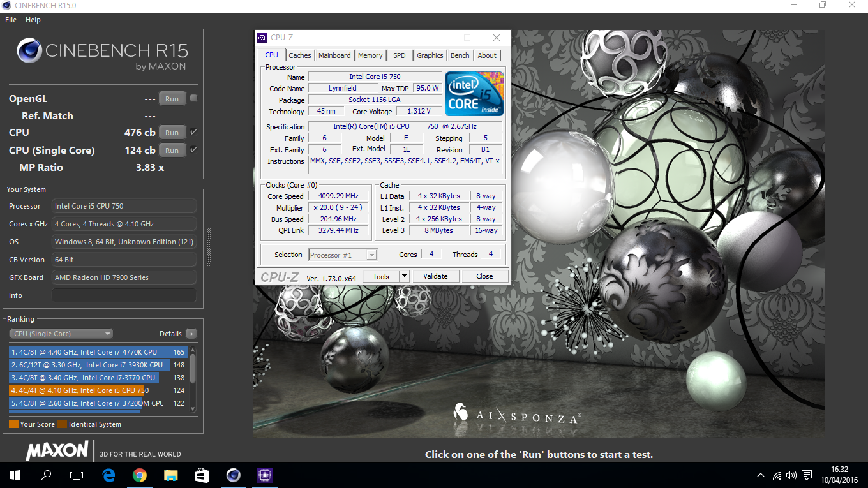Click the CPU-Z title bar icon
The width and height of the screenshot is (868, 488).
[x=263, y=38]
